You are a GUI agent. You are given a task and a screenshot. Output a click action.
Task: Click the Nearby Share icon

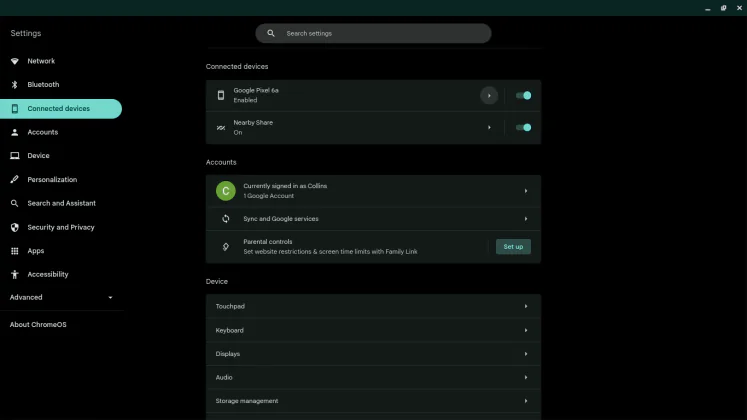[221, 128]
